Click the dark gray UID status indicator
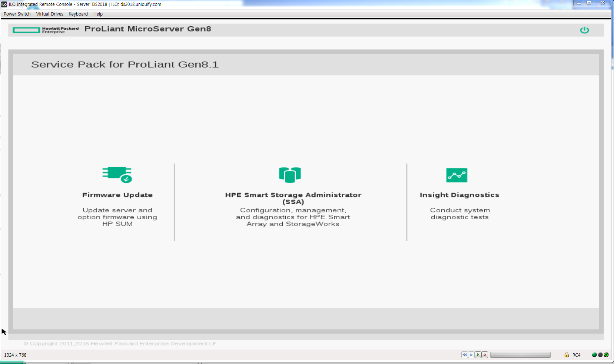Screen dimensions: 614x364 click(600, 355)
